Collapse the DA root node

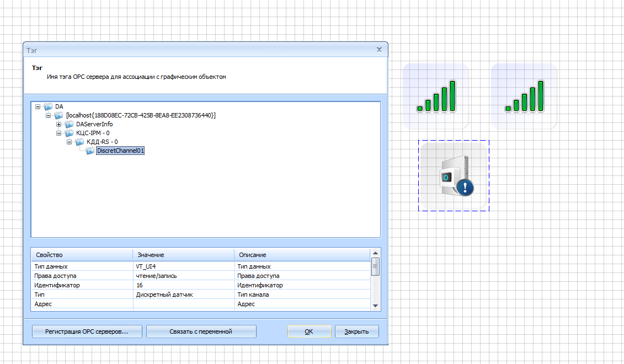click(x=38, y=106)
